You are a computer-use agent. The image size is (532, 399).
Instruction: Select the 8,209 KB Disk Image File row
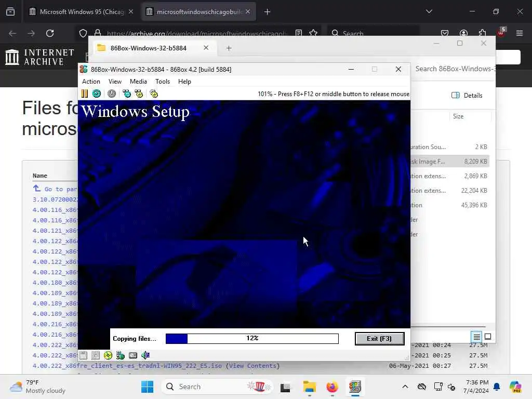pos(450,162)
